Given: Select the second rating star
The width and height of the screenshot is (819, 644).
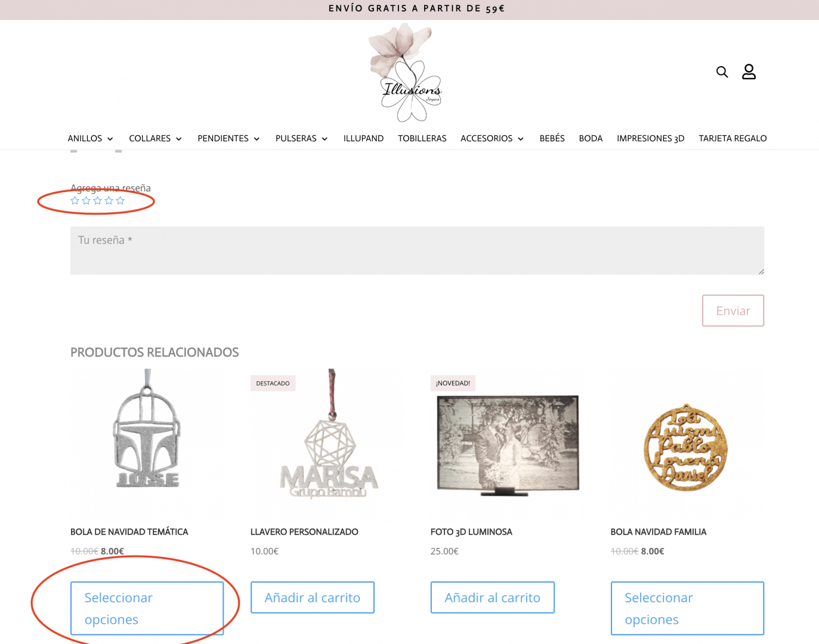Looking at the screenshot, I should [x=86, y=201].
